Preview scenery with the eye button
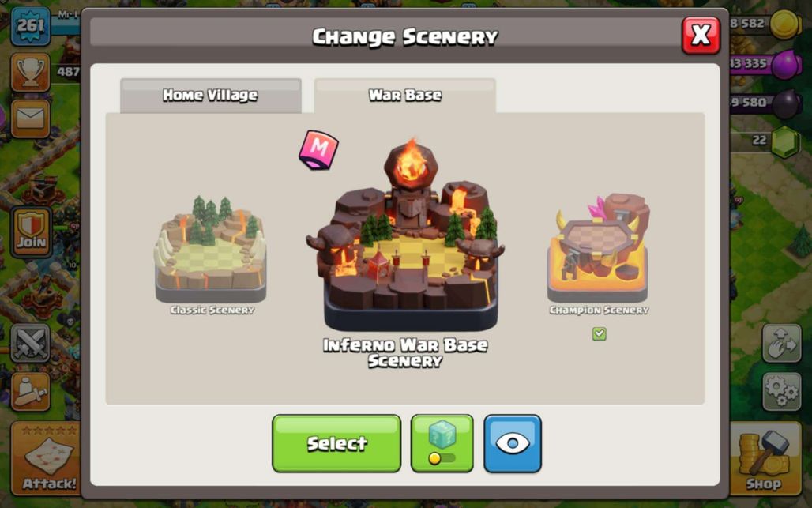 tap(512, 443)
